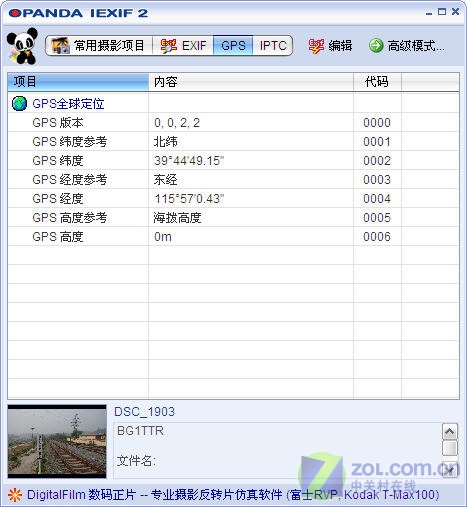Open 高级模式 advanced mode

407,46
